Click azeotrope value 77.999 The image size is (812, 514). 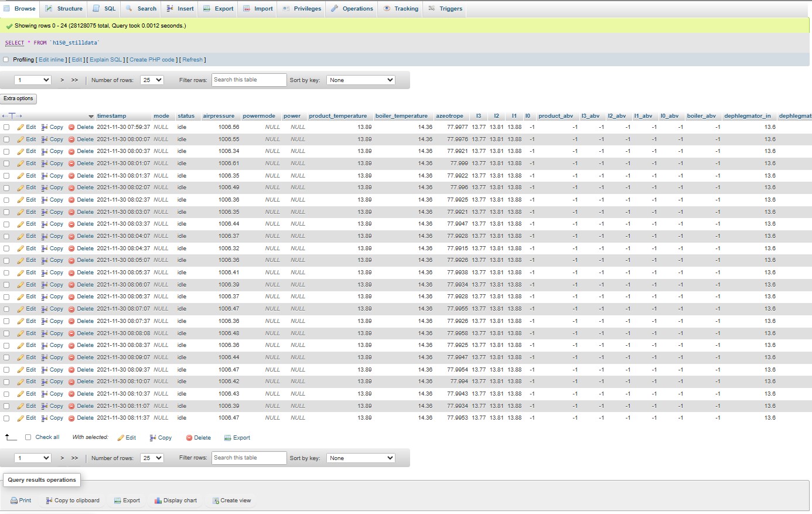459,164
